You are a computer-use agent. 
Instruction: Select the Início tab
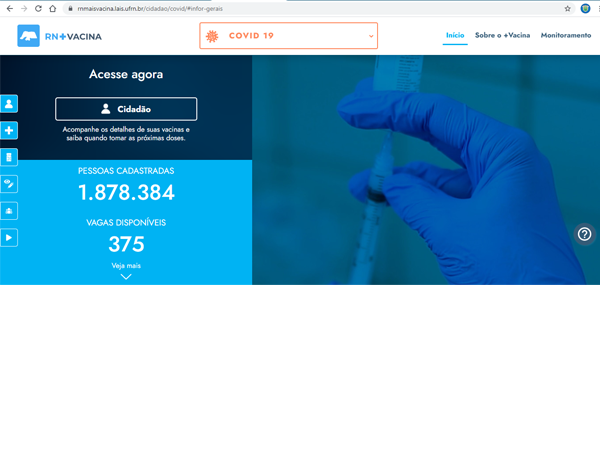[455, 35]
